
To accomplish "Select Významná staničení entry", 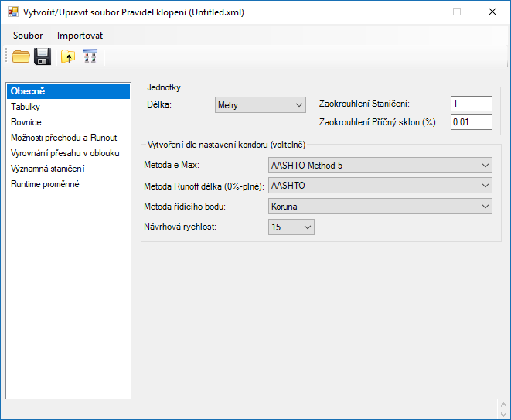I will point(69,169).
